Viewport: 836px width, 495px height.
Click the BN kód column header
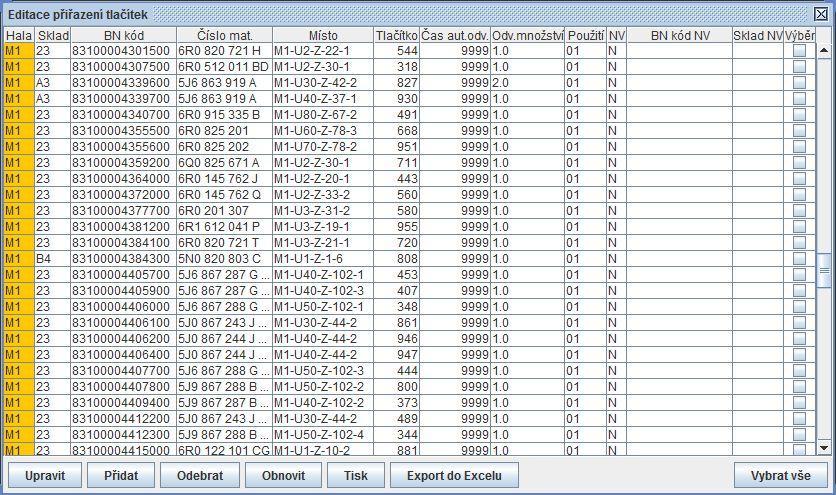(124, 35)
